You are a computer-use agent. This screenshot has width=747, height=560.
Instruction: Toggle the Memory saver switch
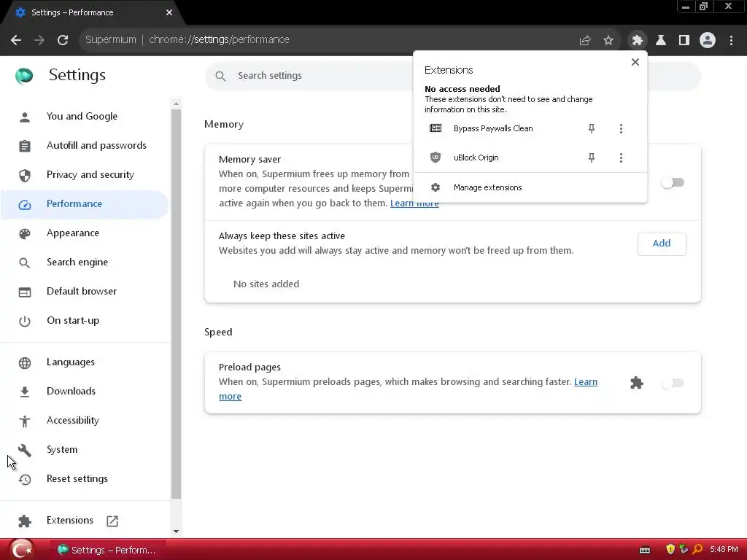[x=673, y=182]
